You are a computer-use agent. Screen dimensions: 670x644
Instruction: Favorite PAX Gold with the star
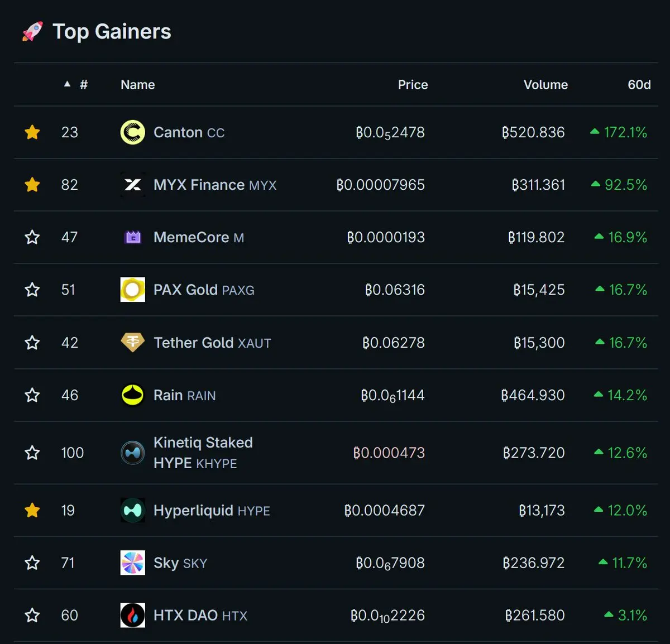pos(32,290)
